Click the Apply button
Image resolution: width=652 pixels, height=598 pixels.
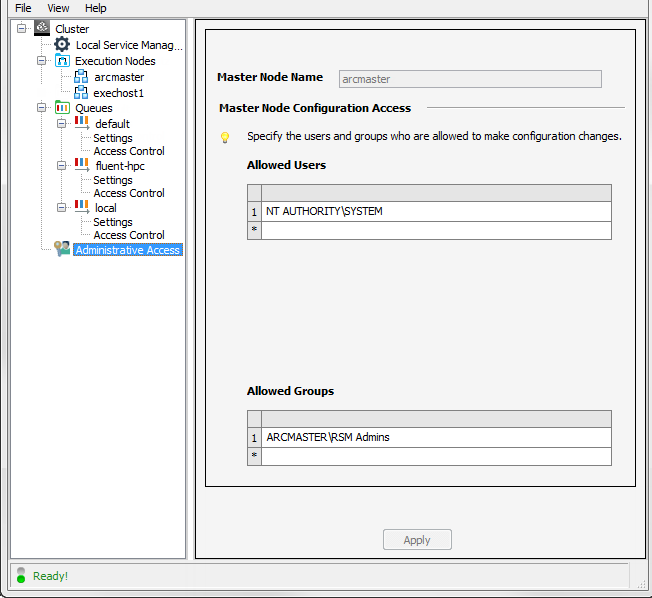[x=417, y=539]
